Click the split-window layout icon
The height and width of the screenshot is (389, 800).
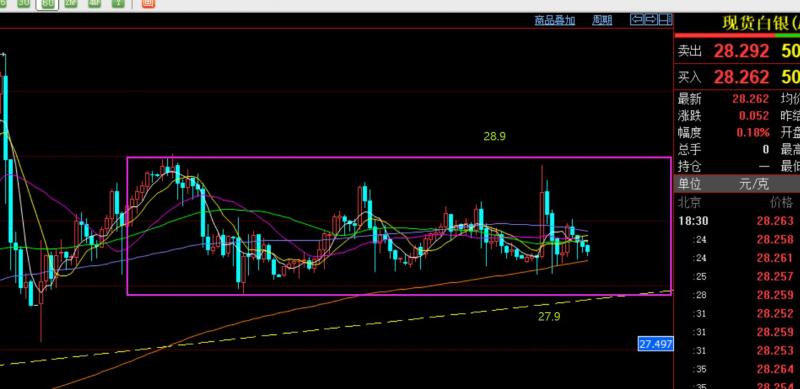click(x=665, y=20)
